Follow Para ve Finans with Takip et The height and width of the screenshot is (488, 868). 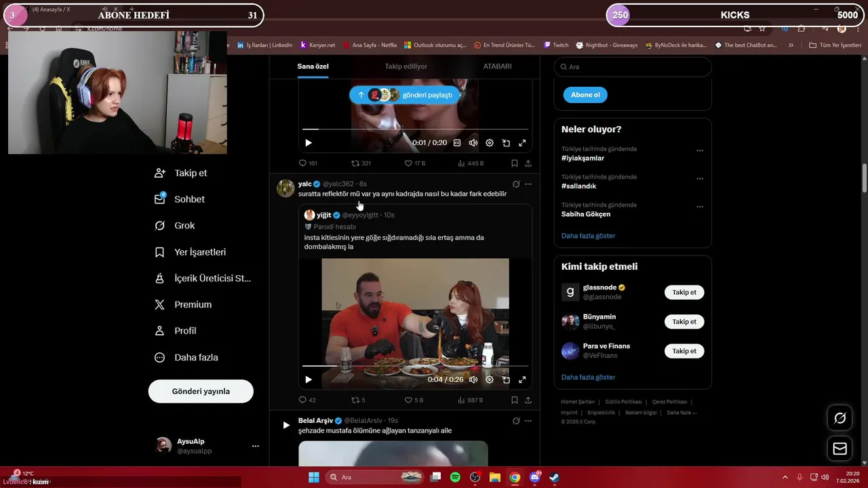pos(684,351)
